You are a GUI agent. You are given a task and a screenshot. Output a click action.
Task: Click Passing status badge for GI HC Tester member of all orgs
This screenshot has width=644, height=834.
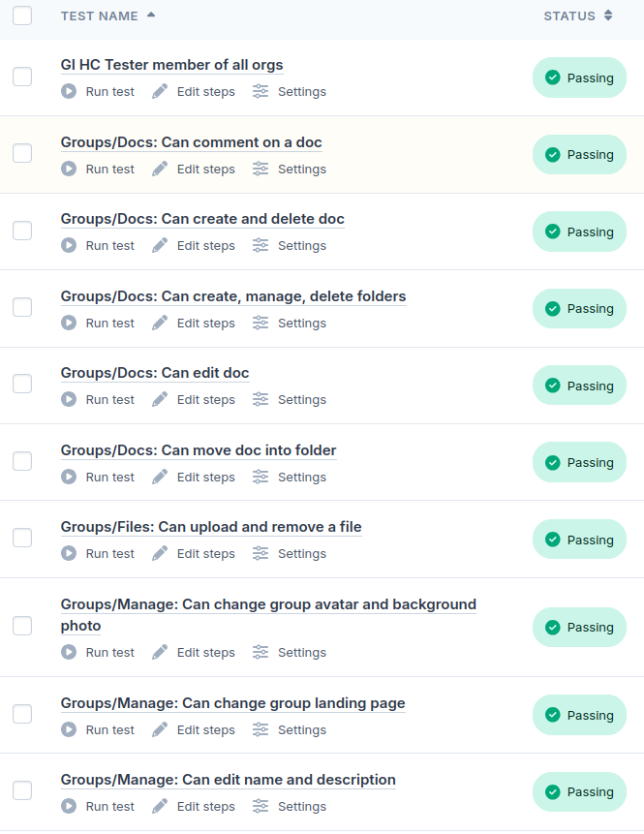tap(579, 77)
